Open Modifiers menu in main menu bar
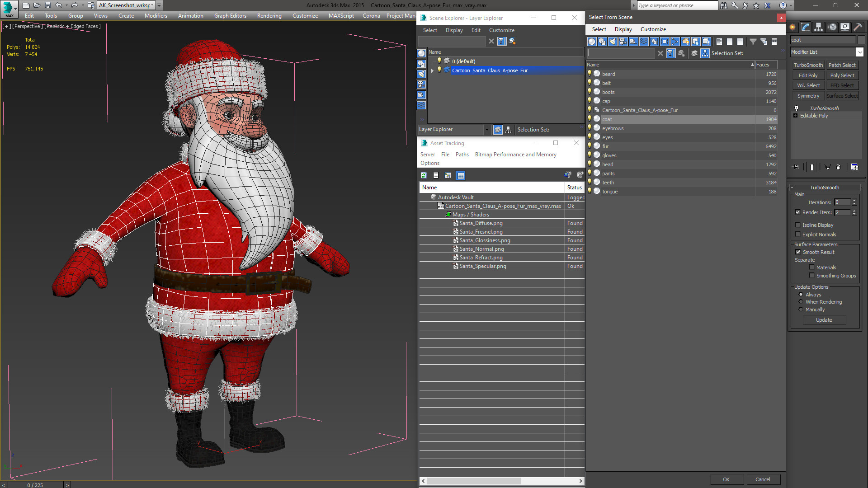This screenshot has width=868, height=488. (156, 16)
